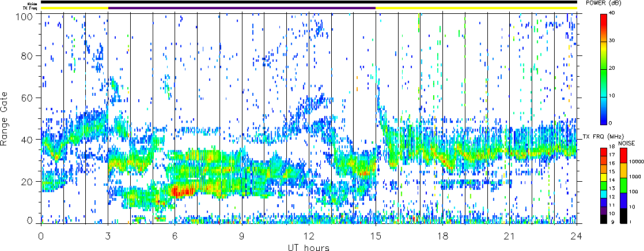Click the 18 label on TX FRQ legend
The width and height of the screenshot is (644, 251).
[612, 147]
